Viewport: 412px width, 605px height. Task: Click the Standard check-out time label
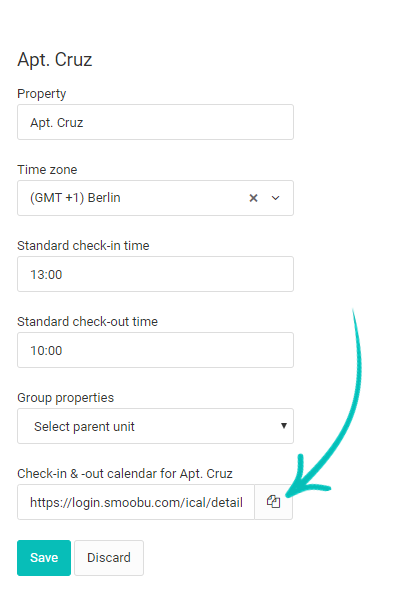87,321
